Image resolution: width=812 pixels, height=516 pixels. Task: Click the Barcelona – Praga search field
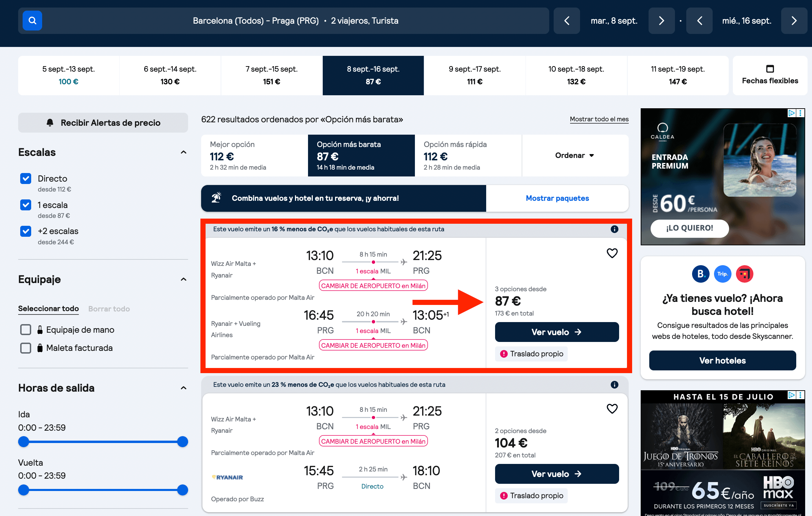295,21
